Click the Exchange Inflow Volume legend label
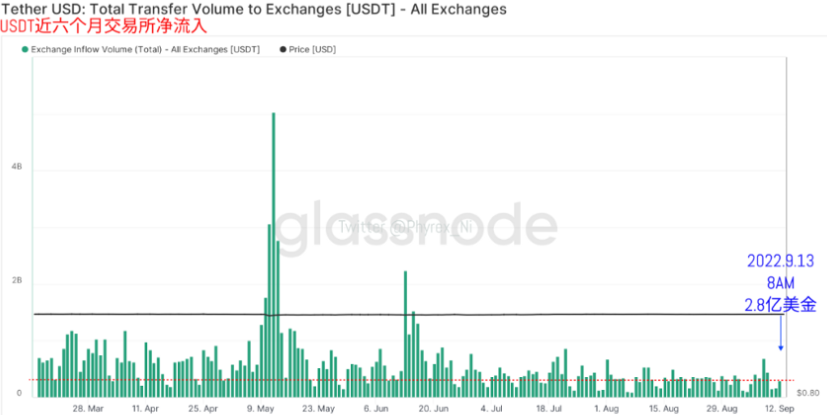827x415 pixels. pos(145,50)
